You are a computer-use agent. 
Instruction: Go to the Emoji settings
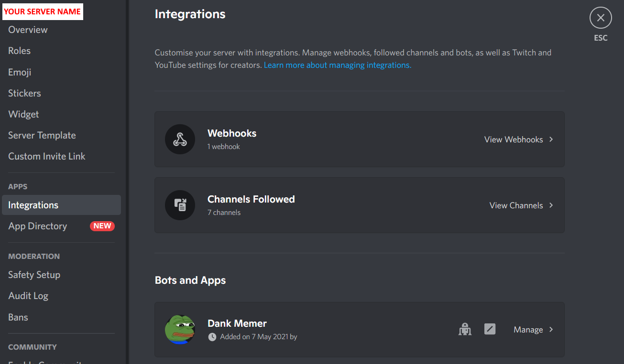[20, 72]
